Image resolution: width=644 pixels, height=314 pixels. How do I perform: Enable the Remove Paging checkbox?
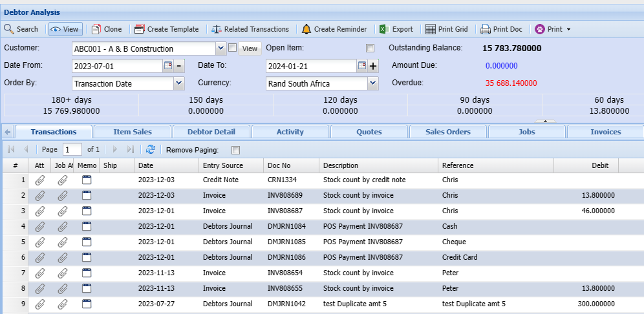tap(235, 150)
